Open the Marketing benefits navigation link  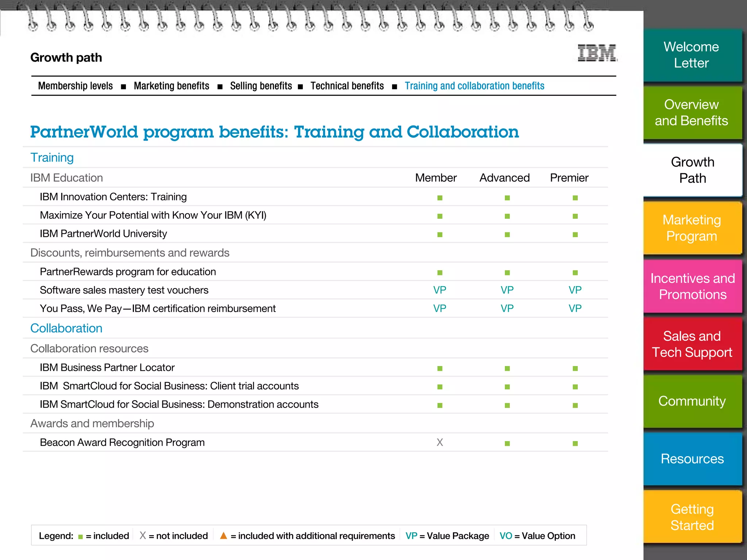point(171,86)
